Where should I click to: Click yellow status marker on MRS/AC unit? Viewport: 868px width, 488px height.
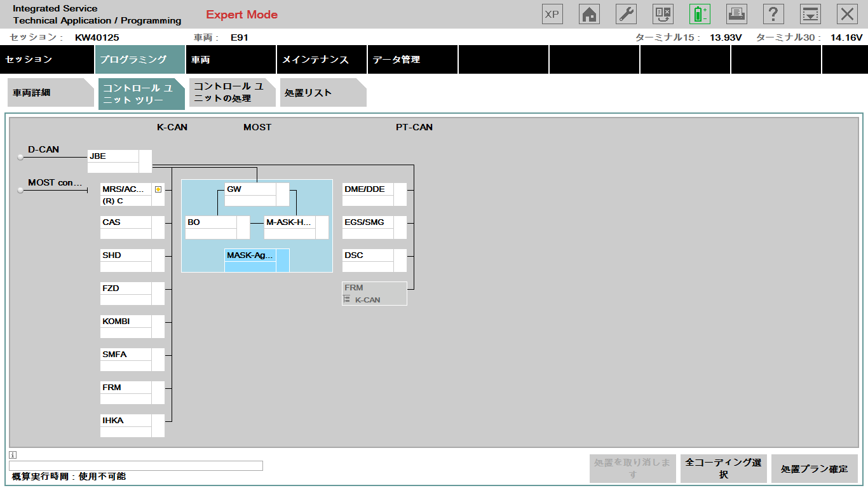pos(158,189)
